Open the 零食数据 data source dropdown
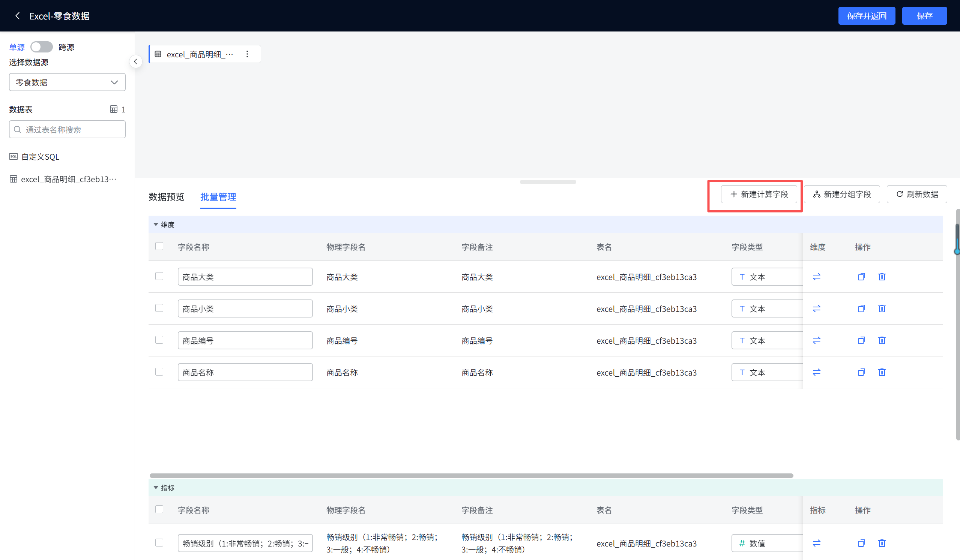The image size is (960, 560). [x=67, y=82]
